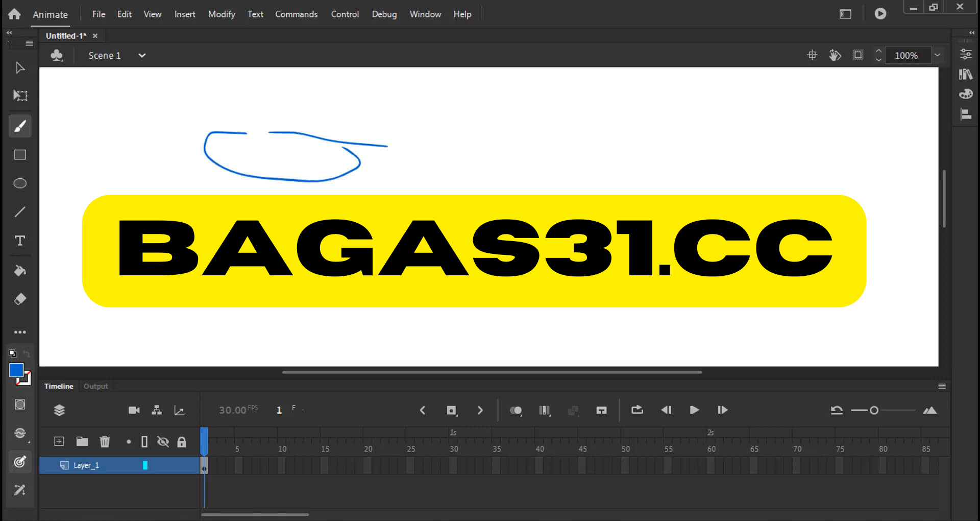Go to next keyframe

coord(480,410)
